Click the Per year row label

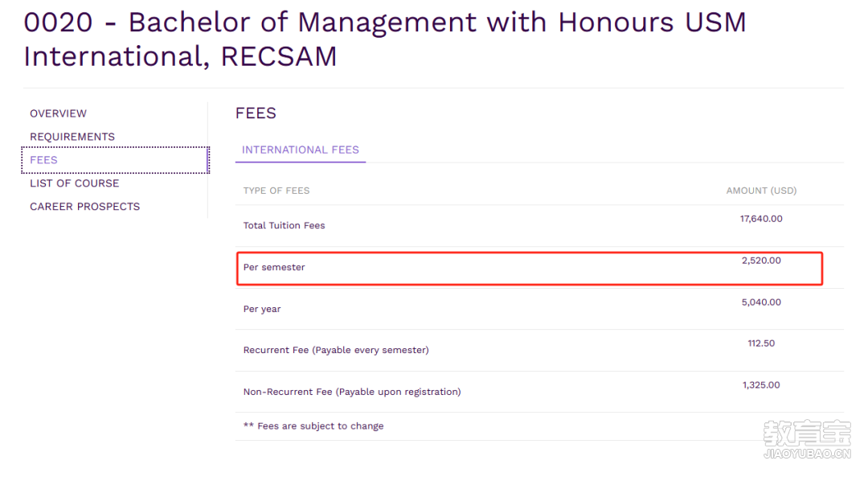[x=262, y=309]
